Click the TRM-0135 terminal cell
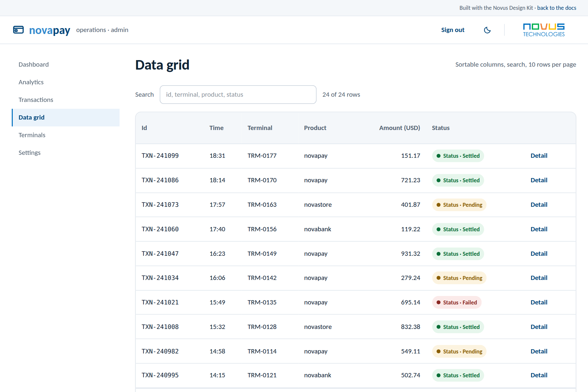Viewport: 588px width, 392px height. 262,302
